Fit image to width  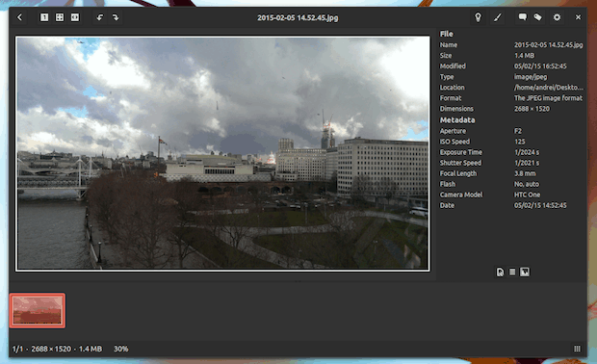[75, 17]
